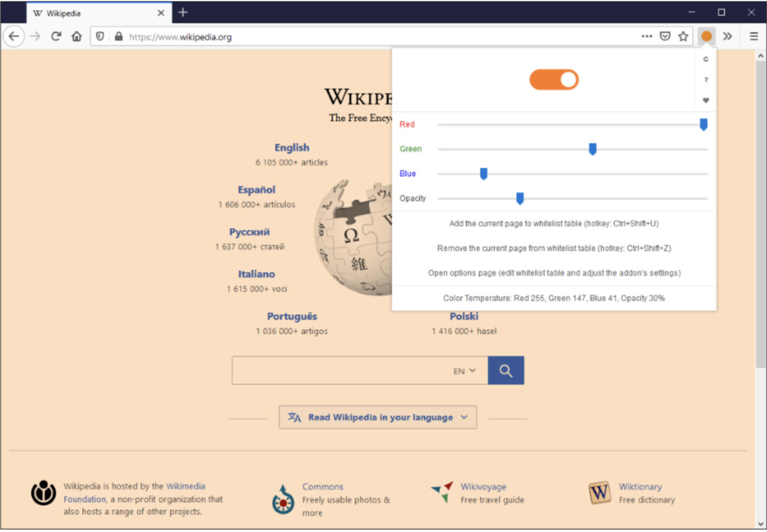The height and width of the screenshot is (532, 767).
Task: Click the Red slider handle
Action: click(703, 125)
